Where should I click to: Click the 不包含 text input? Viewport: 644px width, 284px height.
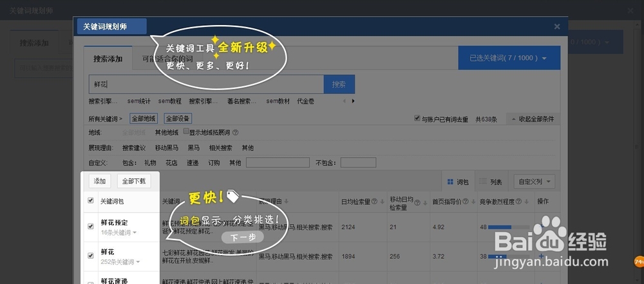pyautogui.click(x=358, y=163)
